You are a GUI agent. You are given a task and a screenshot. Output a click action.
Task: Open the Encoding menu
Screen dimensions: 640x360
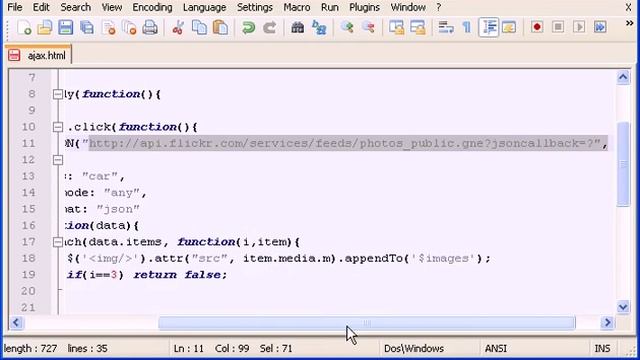click(x=152, y=7)
